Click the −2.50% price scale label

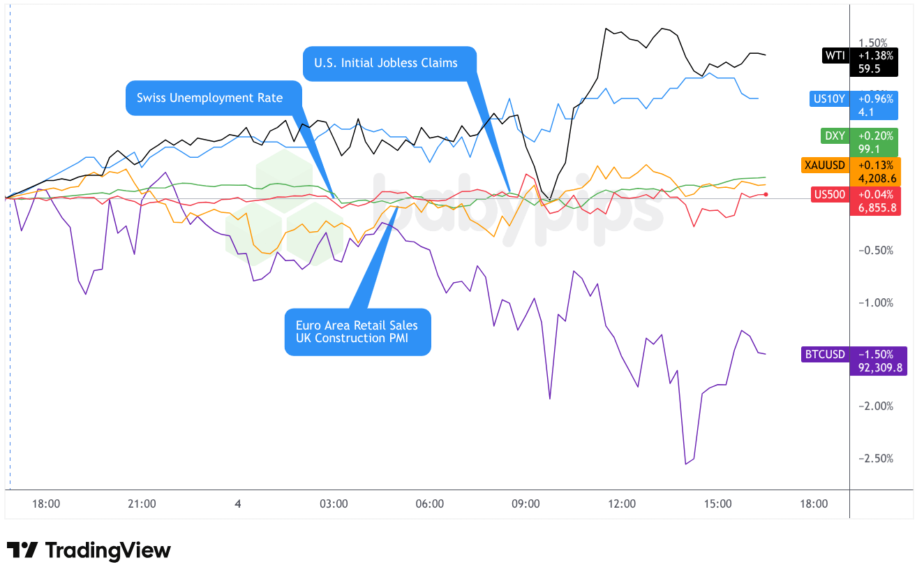875,459
